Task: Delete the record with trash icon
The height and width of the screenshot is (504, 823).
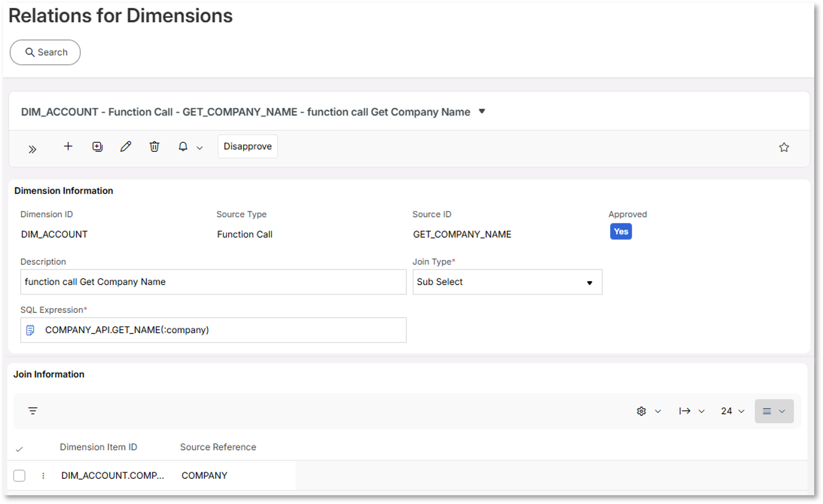Action: [x=154, y=147]
